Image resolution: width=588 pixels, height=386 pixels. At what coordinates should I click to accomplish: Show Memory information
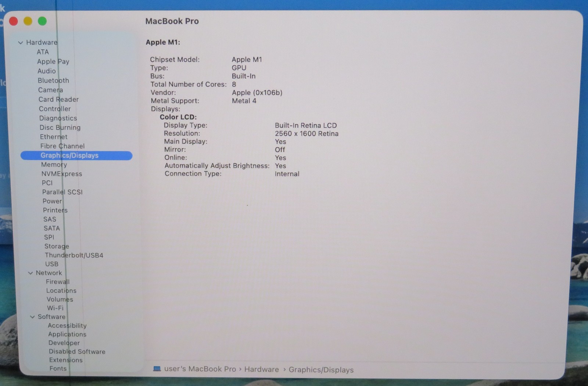(x=54, y=164)
